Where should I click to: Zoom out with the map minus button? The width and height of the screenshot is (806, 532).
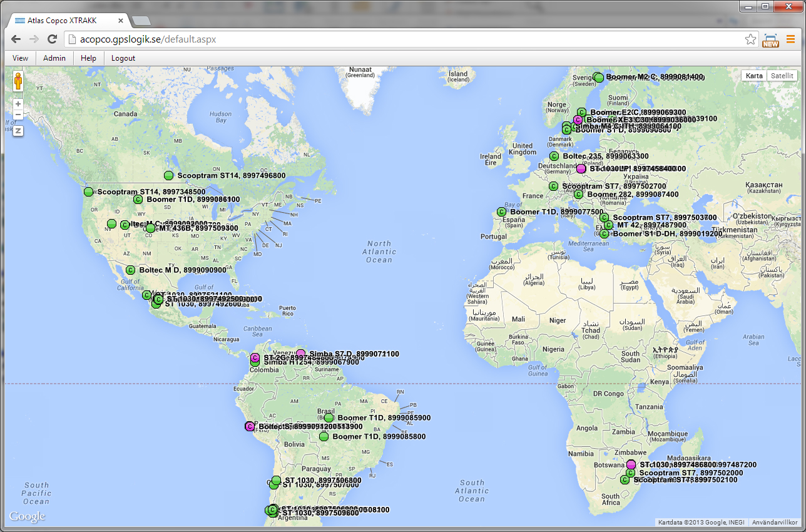18,115
